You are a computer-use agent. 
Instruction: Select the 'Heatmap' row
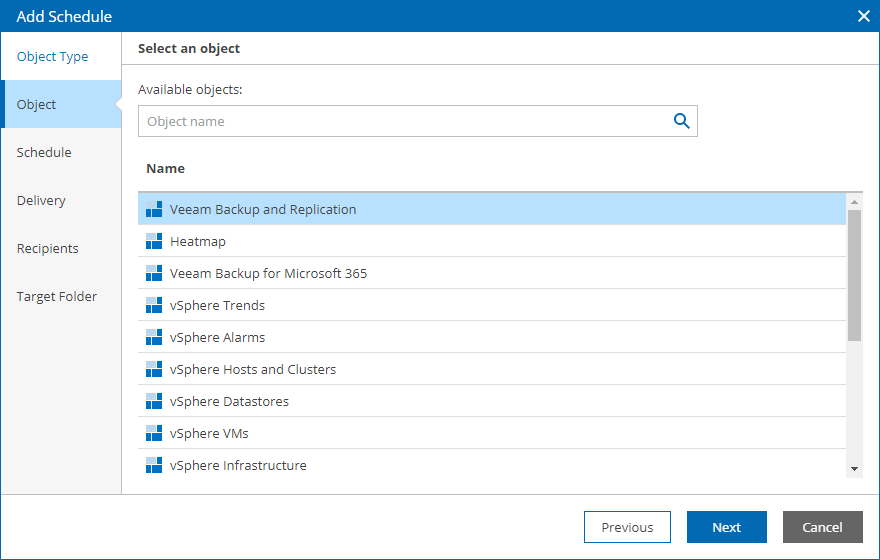pyautogui.click(x=492, y=241)
